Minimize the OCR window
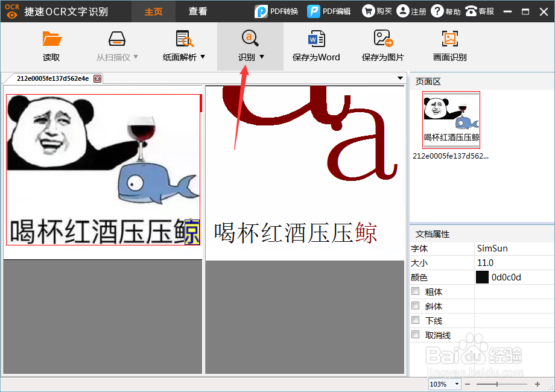 507,11
